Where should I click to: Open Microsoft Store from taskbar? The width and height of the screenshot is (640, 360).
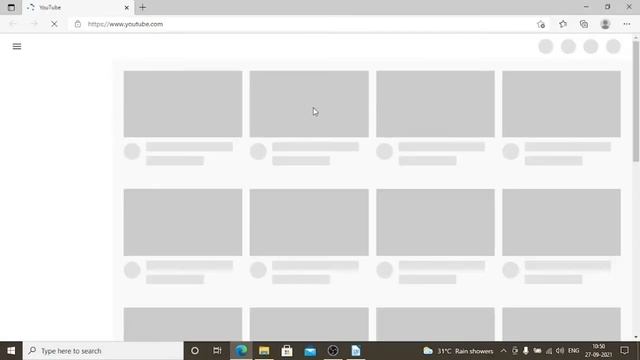[x=287, y=351]
